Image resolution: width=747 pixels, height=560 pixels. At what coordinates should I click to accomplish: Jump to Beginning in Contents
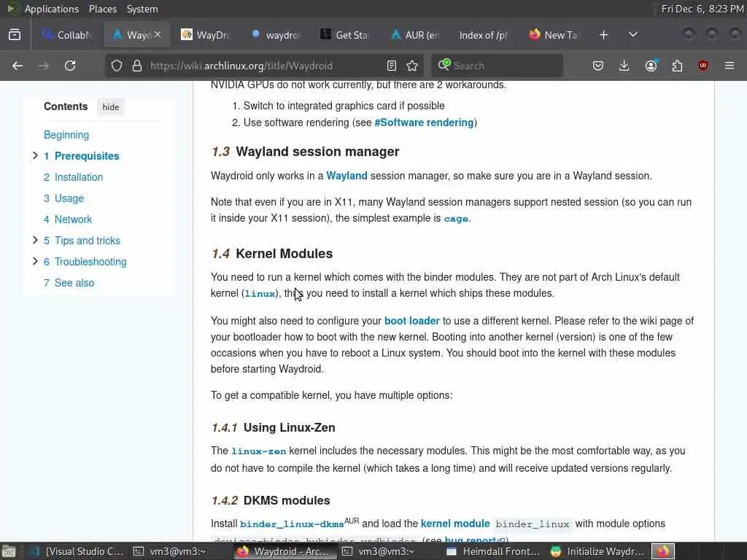coord(66,135)
